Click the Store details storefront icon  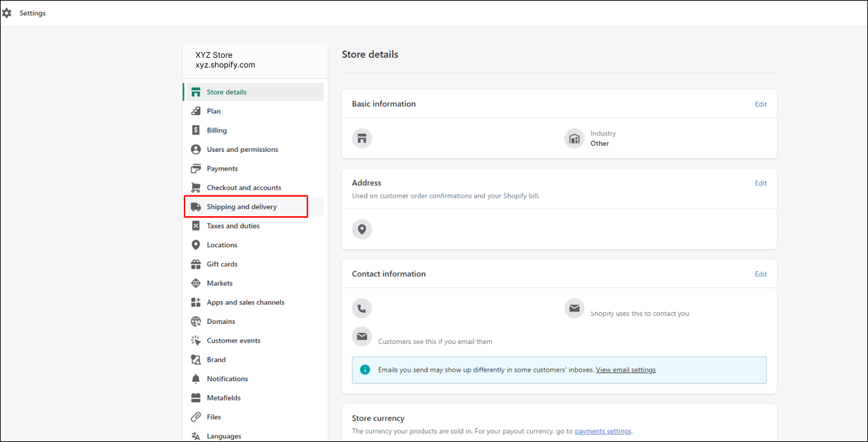point(196,92)
